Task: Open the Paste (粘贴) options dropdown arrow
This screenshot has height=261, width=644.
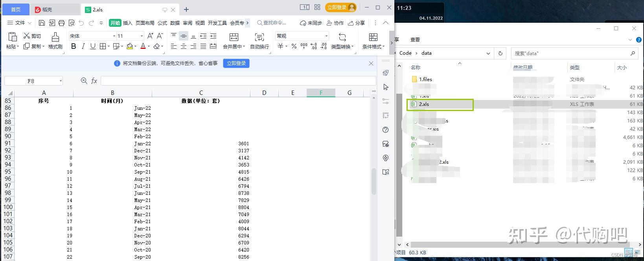Action: 18,46
